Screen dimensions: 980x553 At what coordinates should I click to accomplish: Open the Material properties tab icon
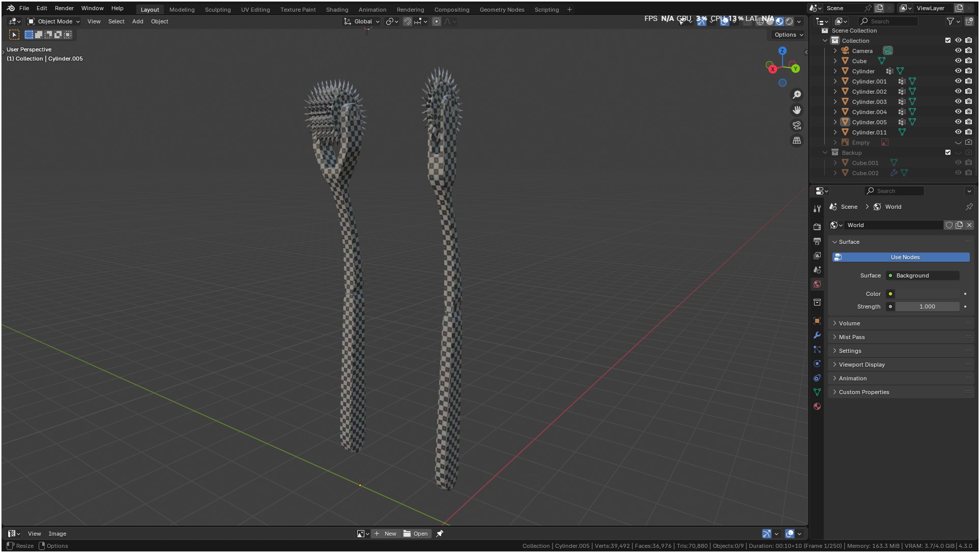point(817,407)
